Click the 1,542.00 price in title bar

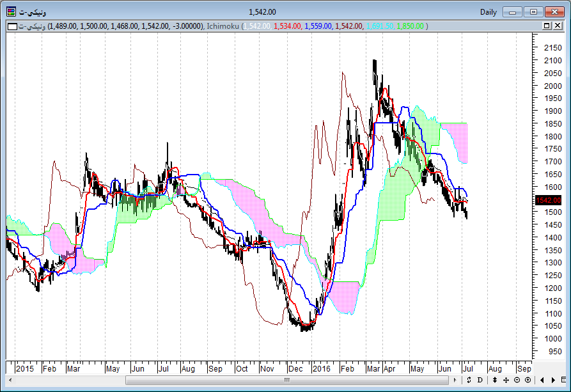[262, 12]
